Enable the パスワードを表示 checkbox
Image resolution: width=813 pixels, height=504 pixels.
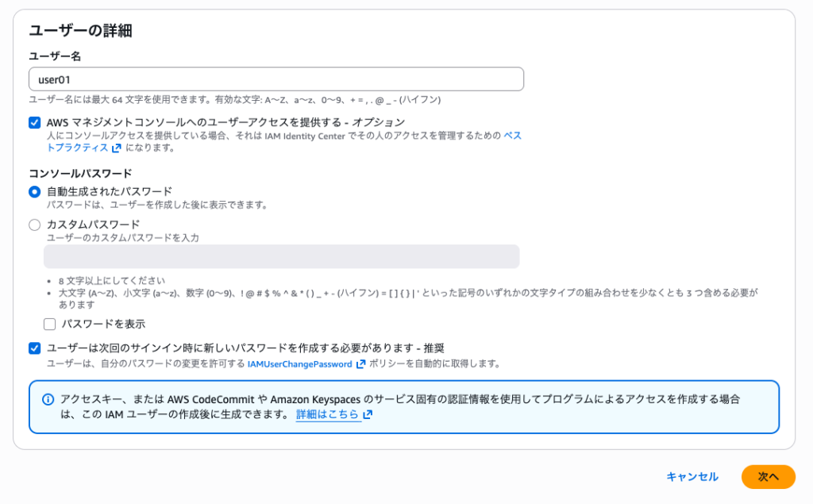tap(50, 324)
